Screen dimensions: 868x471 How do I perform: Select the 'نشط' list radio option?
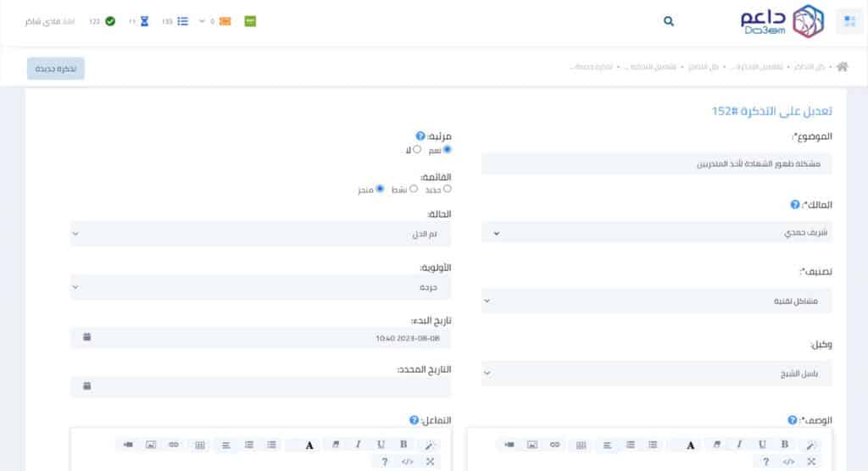(414, 189)
